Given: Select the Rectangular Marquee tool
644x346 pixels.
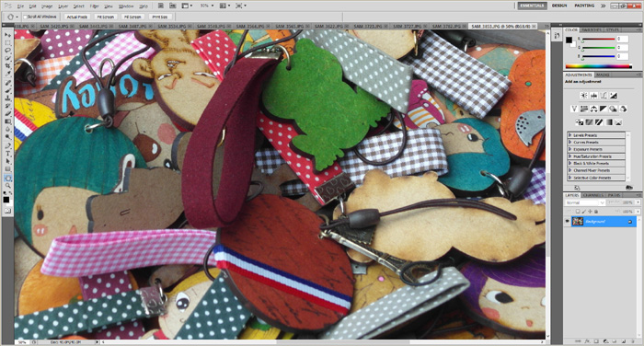Looking at the screenshot, I should tap(7, 43).
